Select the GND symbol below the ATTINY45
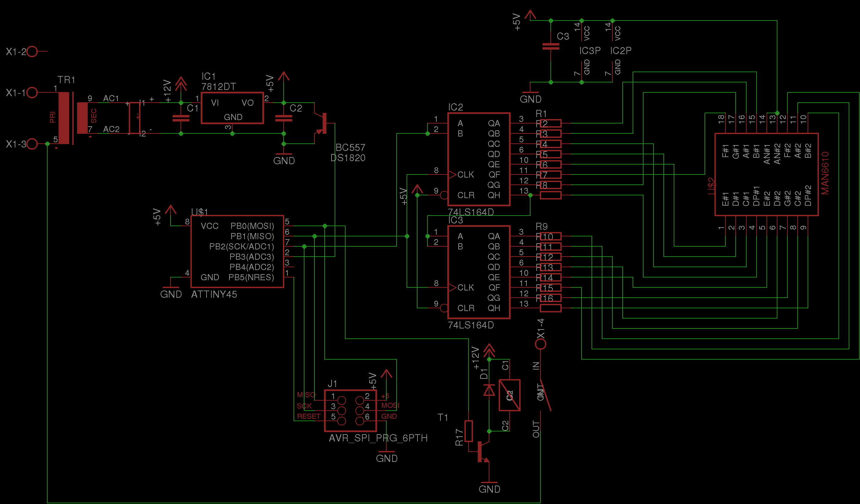This screenshot has height=504, width=860. [x=171, y=287]
